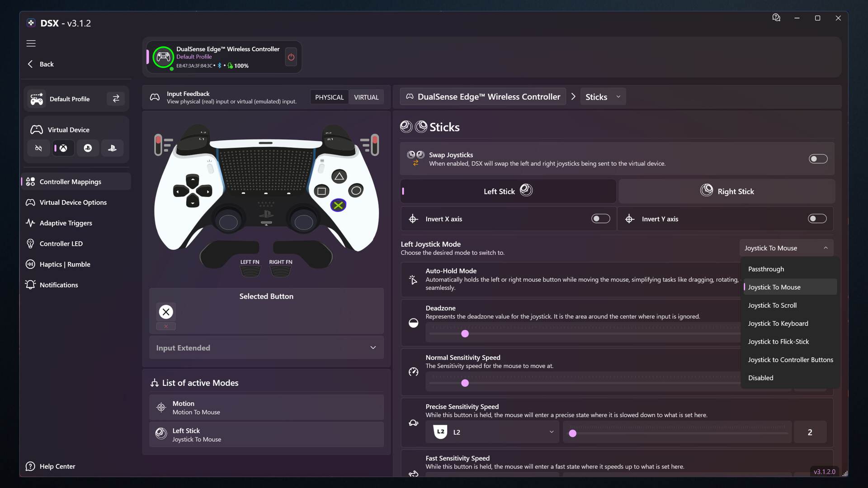This screenshot has height=488, width=868.
Task: Select the Xbox 360 virtual device icon
Action: click(63, 148)
